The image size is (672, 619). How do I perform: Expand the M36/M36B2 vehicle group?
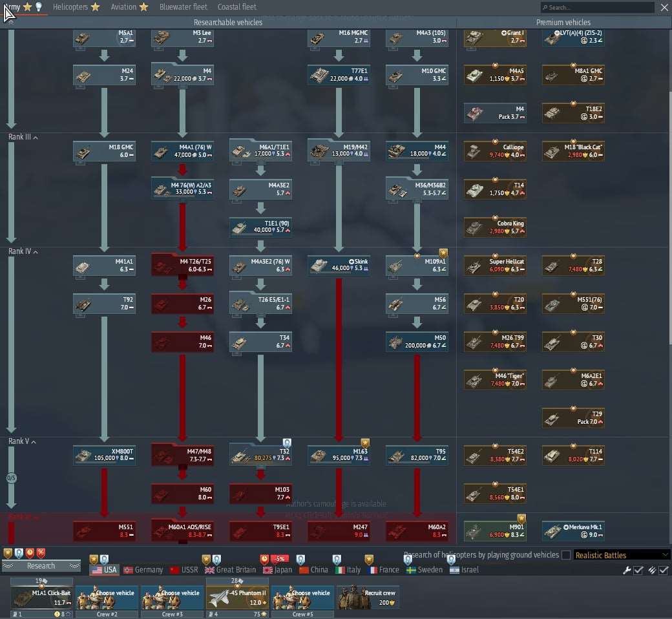(x=417, y=189)
